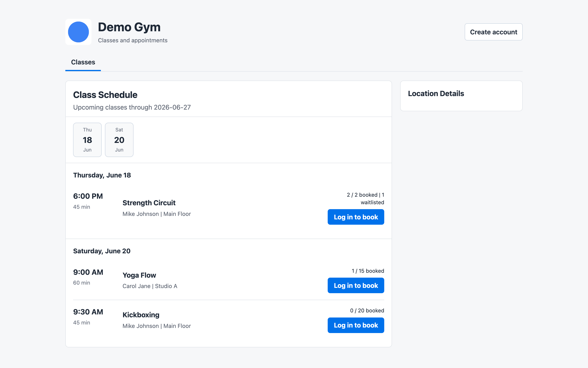588x368 pixels.
Task: Click the 9:30 AM class time
Action: [x=88, y=312]
